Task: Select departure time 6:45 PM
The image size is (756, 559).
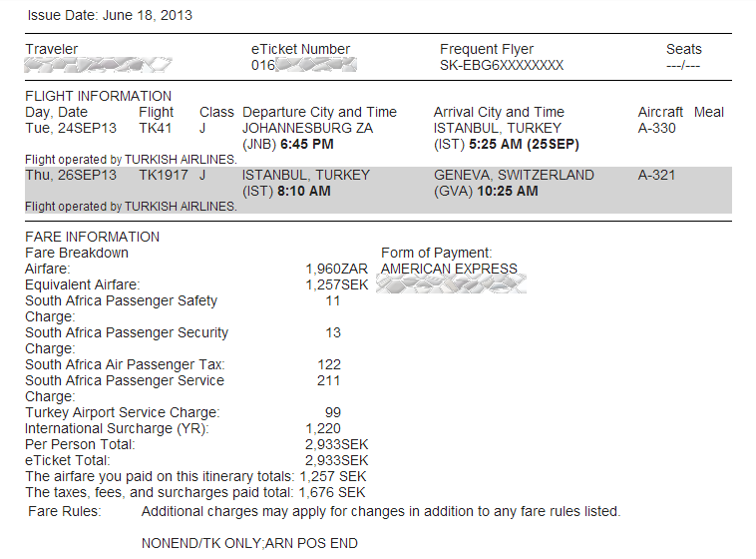Action: (307, 144)
